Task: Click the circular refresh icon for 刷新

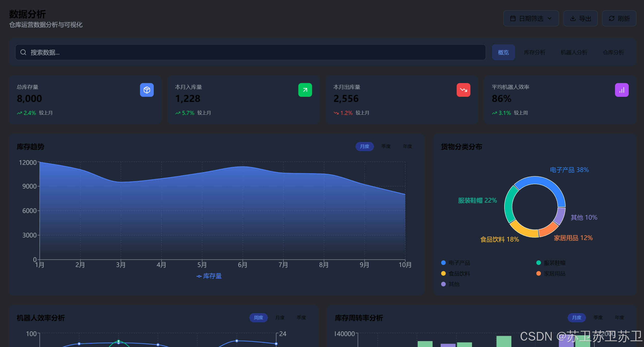Action: [611, 19]
